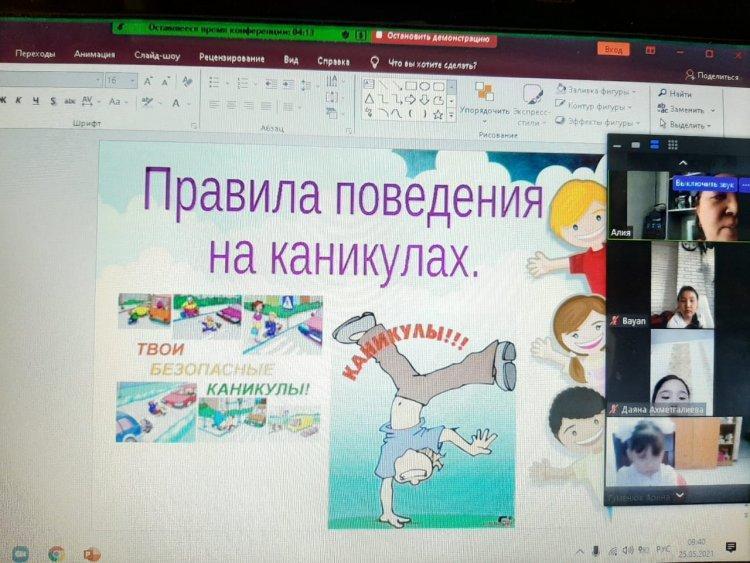
Task: Open the notification center icon
Action: (x=731, y=547)
